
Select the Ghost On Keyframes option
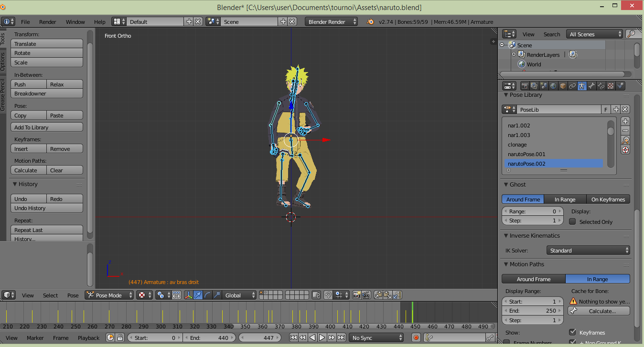tap(608, 199)
